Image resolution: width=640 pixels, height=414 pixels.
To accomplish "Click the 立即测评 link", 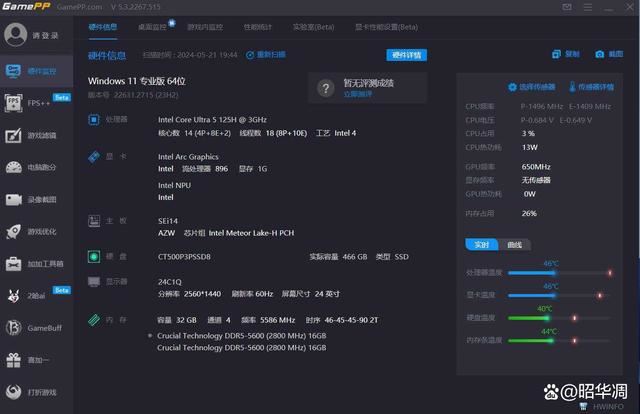I will coord(358,94).
